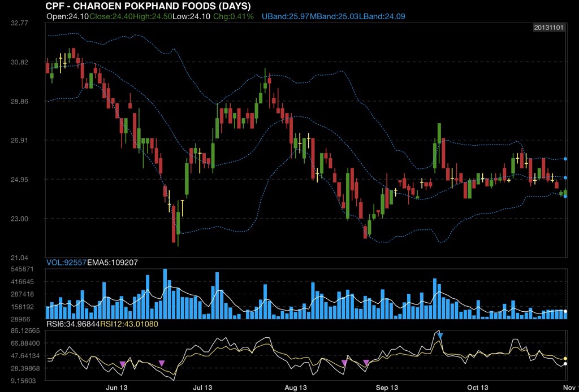Select the Open:24.10 value
Image resolution: width=579 pixels, height=392 pixels.
[68, 16]
